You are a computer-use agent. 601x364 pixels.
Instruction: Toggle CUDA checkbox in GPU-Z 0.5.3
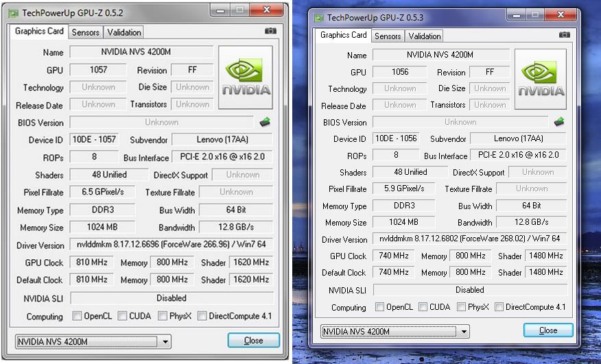click(423, 306)
